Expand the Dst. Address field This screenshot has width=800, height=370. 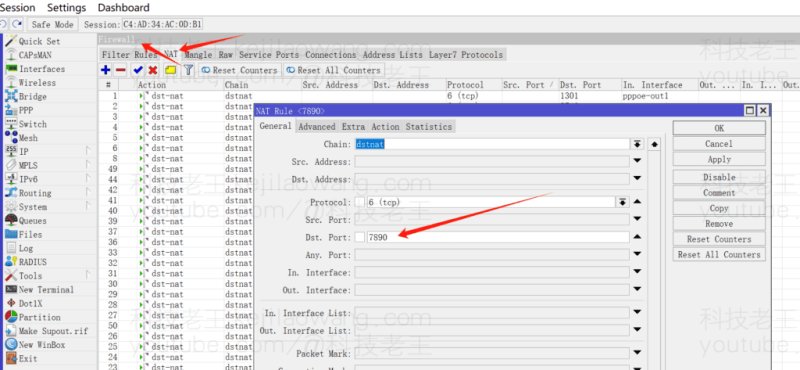tap(637, 179)
